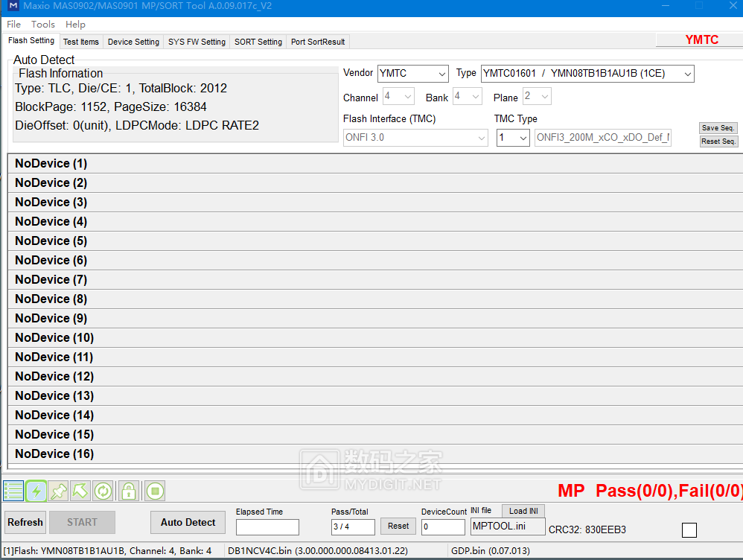The image size is (743, 560).
Task: Click the GDP.bin (0.07.013) status entry
Action: (490, 551)
